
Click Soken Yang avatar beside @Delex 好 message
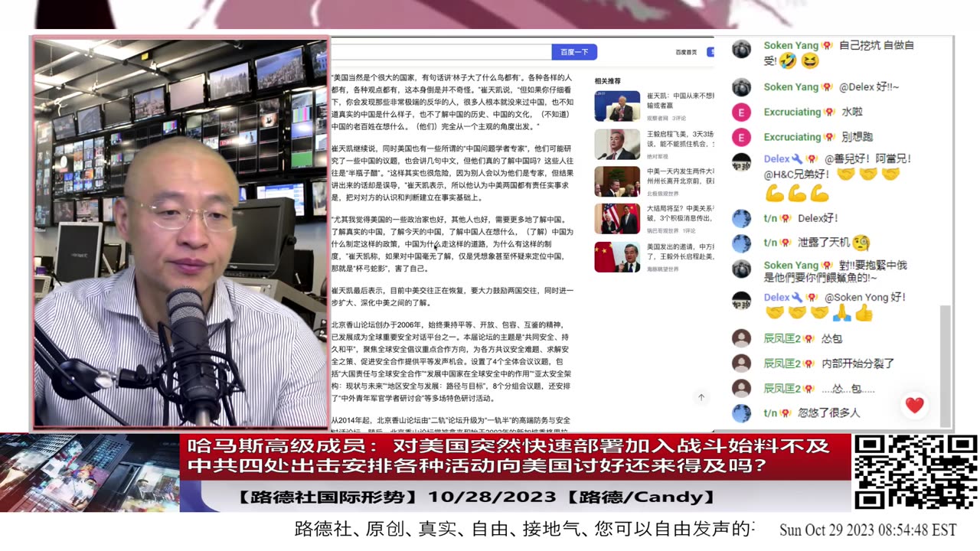(741, 87)
